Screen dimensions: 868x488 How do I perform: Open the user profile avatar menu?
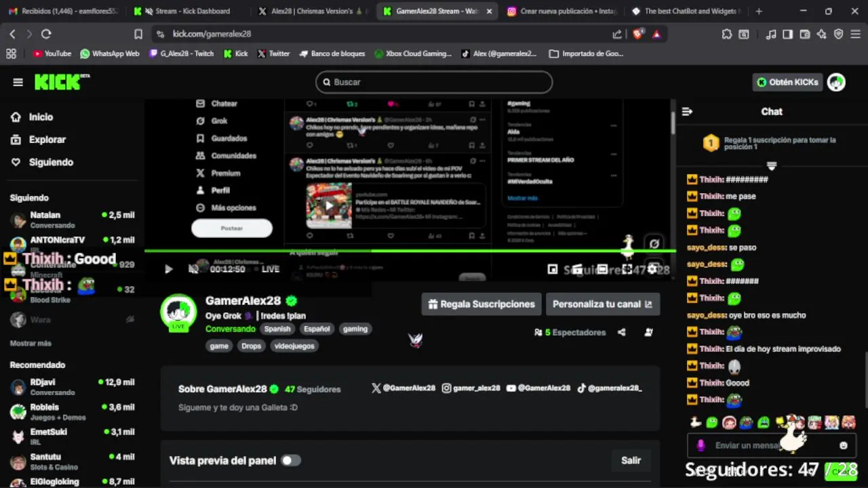(x=836, y=82)
